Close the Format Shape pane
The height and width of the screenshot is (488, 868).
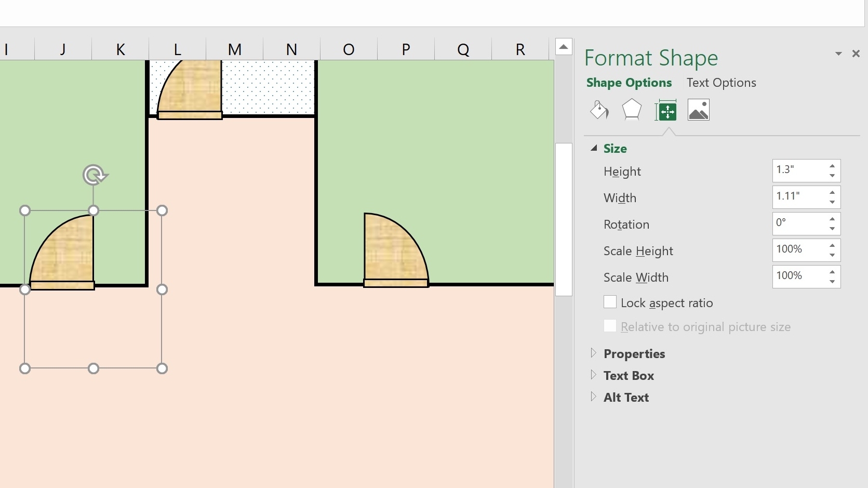(x=856, y=54)
